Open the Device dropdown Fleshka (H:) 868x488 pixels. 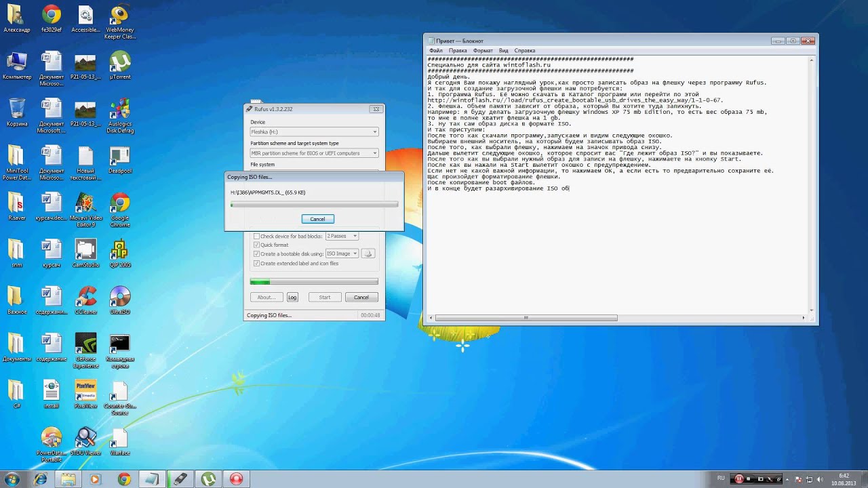[314, 131]
